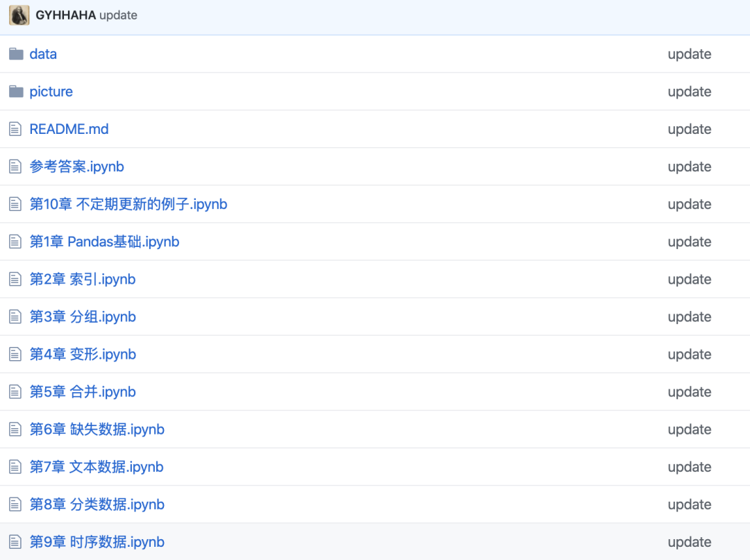Image resolution: width=750 pixels, height=560 pixels.
Task: Open the README.md file
Action: point(67,128)
